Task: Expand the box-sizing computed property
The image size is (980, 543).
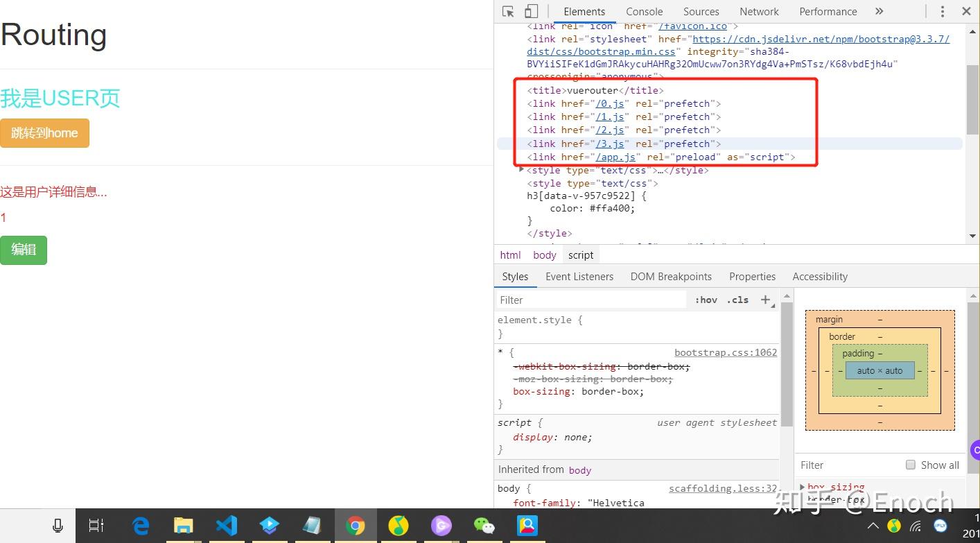Action: click(803, 487)
